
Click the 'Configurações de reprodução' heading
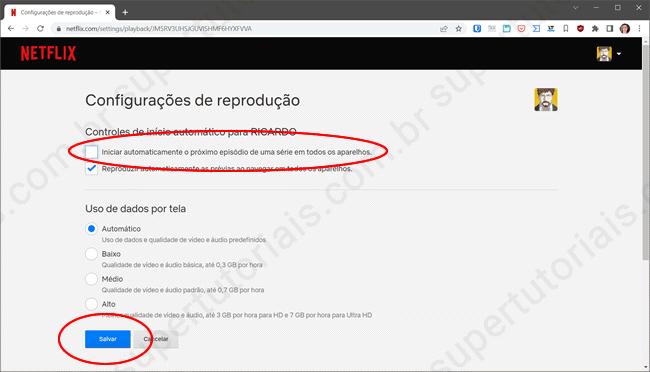[192, 100]
